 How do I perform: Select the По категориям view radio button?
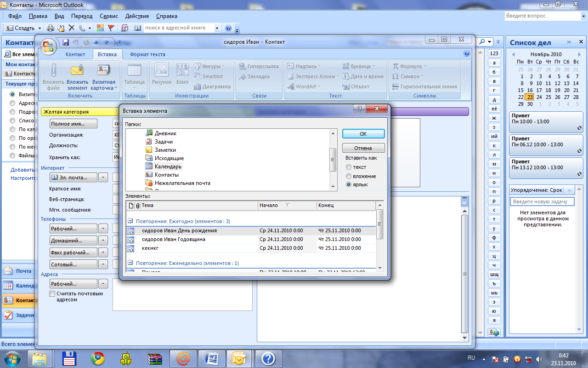12,129
